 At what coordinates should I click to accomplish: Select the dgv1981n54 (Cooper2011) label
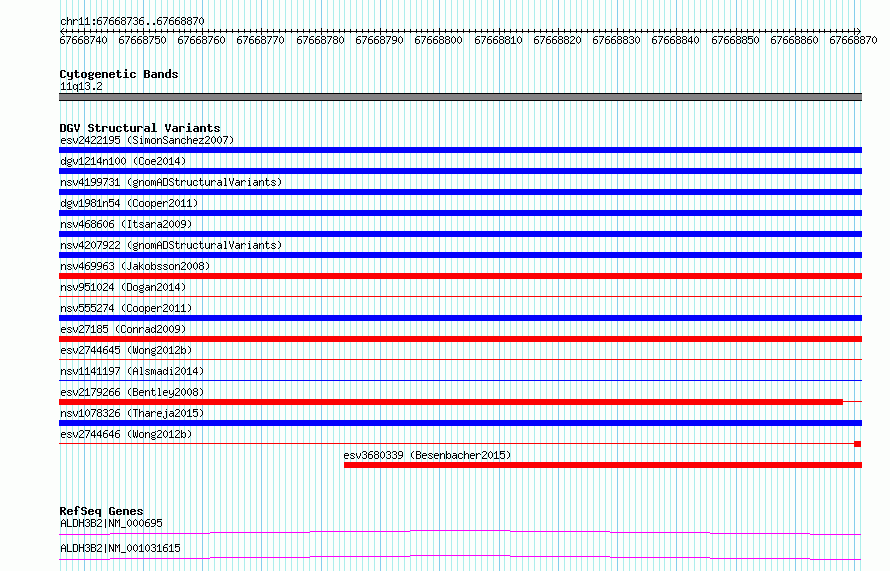click(x=129, y=203)
